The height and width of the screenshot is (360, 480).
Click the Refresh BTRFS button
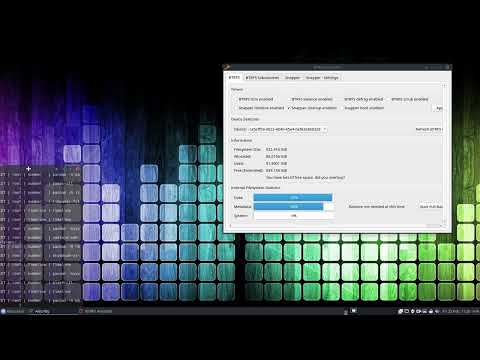(x=429, y=129)
